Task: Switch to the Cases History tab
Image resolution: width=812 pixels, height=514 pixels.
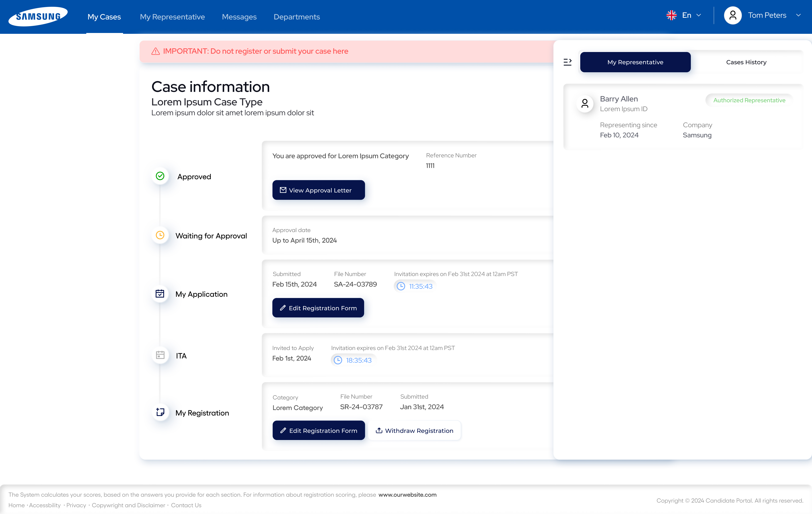Action: point(746,62)
